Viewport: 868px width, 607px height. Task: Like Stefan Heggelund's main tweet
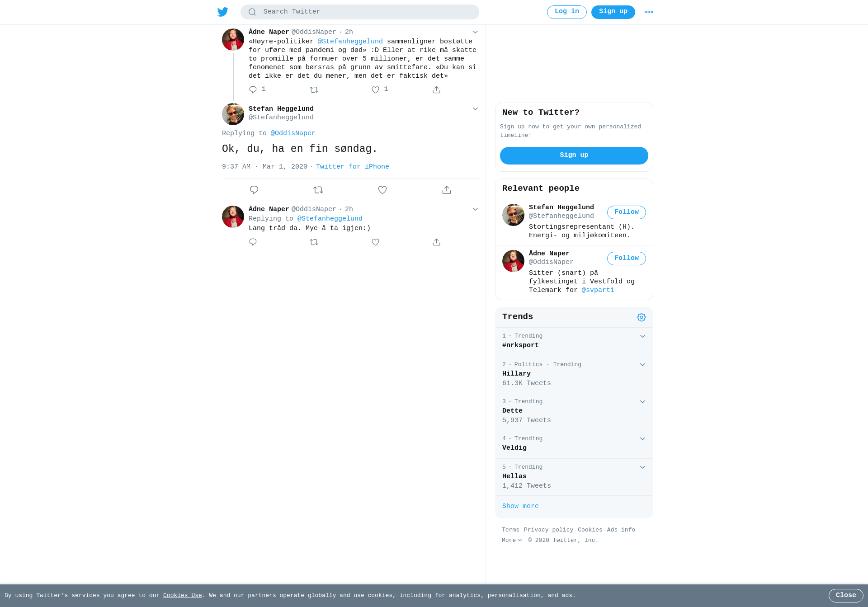(382, 190)
